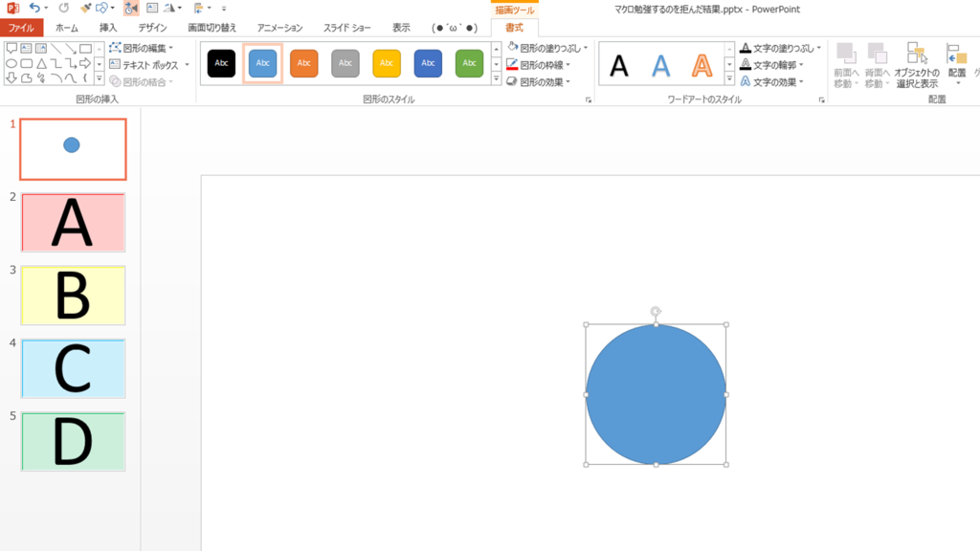The height and width of the screenshot is (551, 980).
Task: Click the Redo/Repeat icon in the quick access toolbar
Action: point(64,8)
